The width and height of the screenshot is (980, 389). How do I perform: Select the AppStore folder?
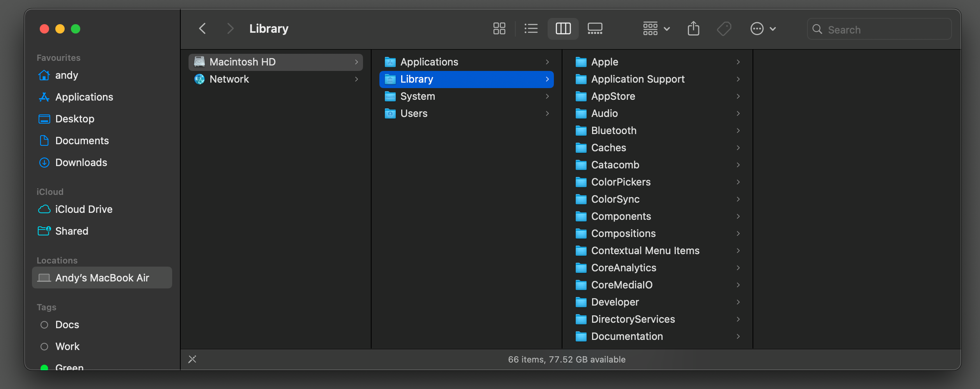tap(657, 96)
